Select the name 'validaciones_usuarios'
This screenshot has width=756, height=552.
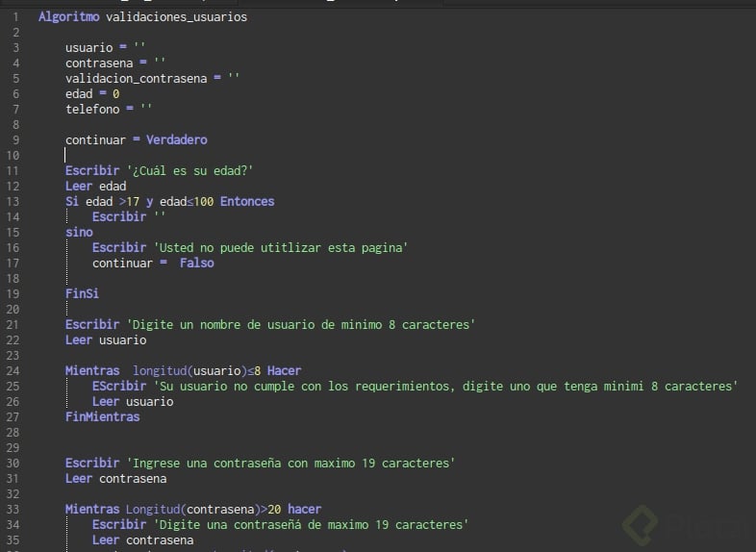(176, 17)
